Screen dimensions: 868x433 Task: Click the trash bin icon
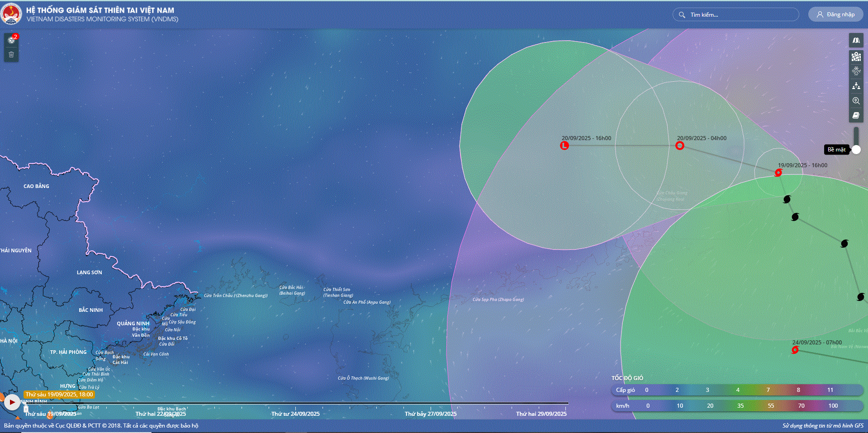point(11,55)
